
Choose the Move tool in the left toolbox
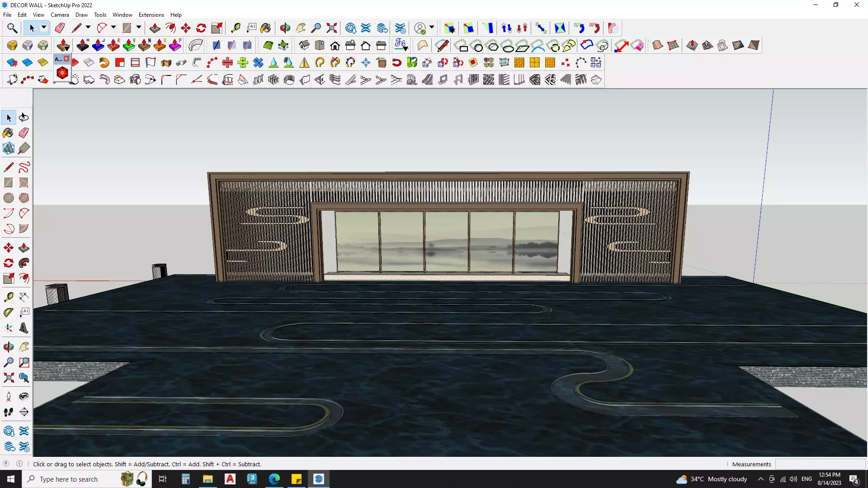pos(9,248)
